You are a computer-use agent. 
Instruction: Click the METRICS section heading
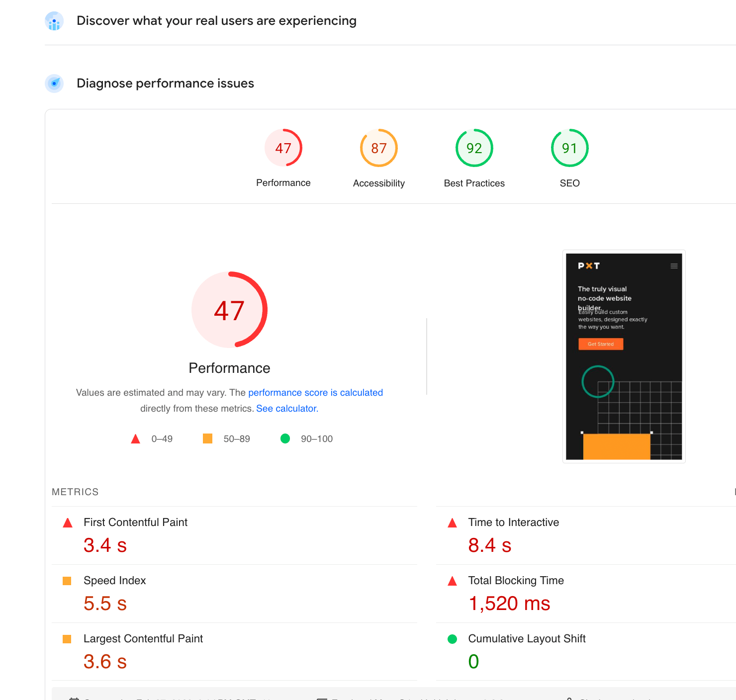75,492
